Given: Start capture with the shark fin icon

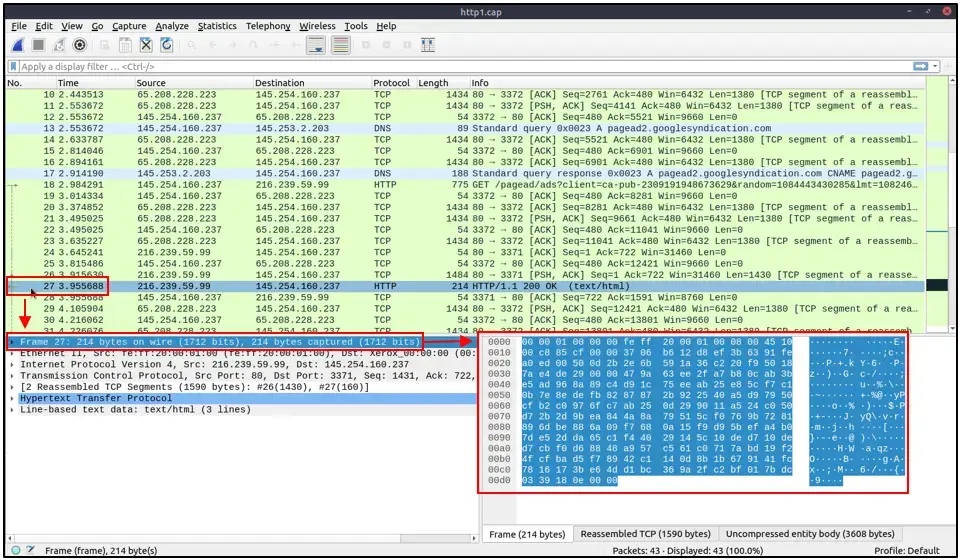Looking at the screenshot, I should tap(18, 45).
